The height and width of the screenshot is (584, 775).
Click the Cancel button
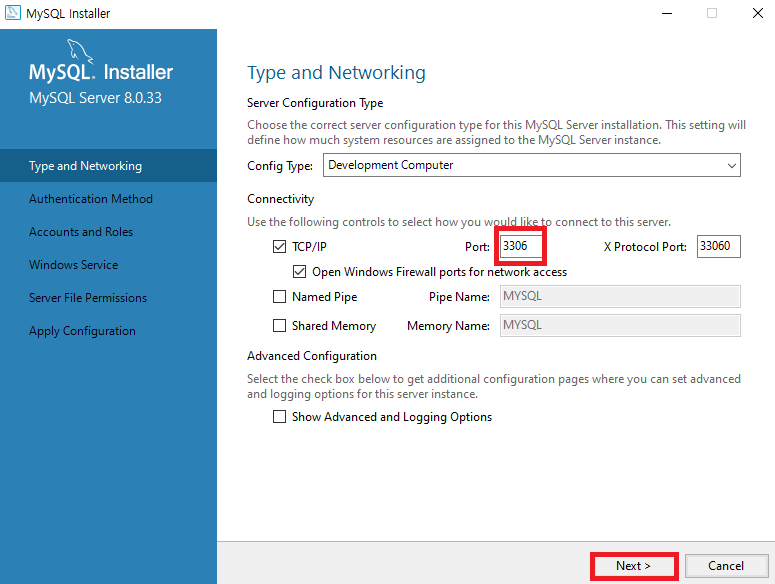[x=726, y=566]
